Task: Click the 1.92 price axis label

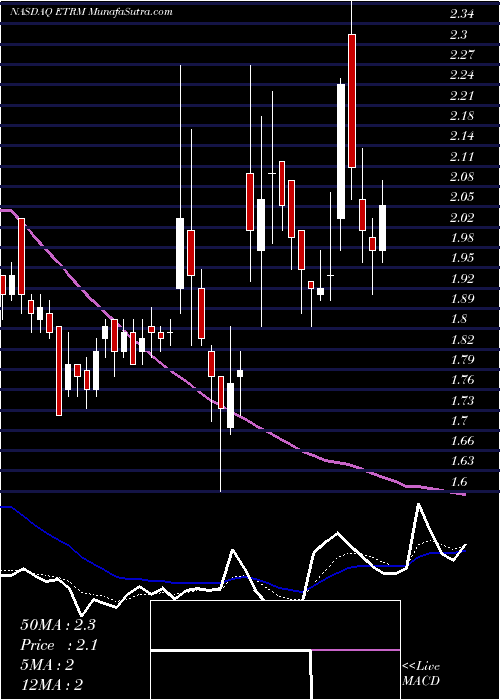Action: (x=462, y=279)
